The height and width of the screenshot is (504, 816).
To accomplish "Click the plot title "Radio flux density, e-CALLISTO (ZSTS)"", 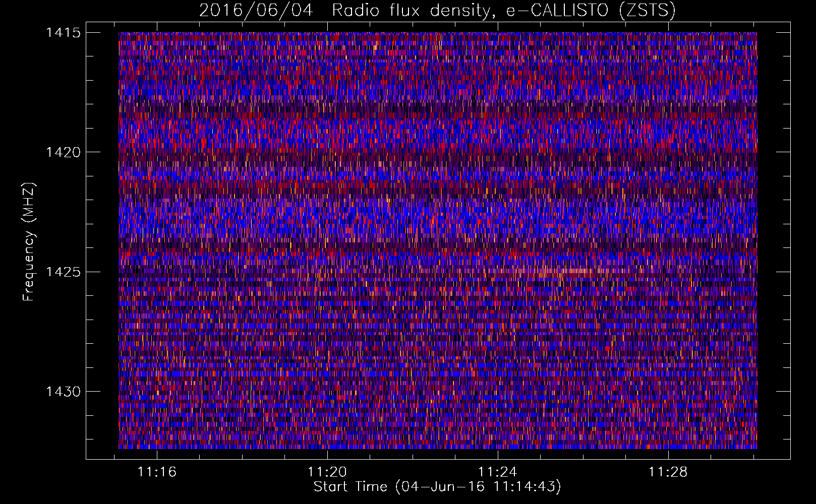I will click(503, 11).
